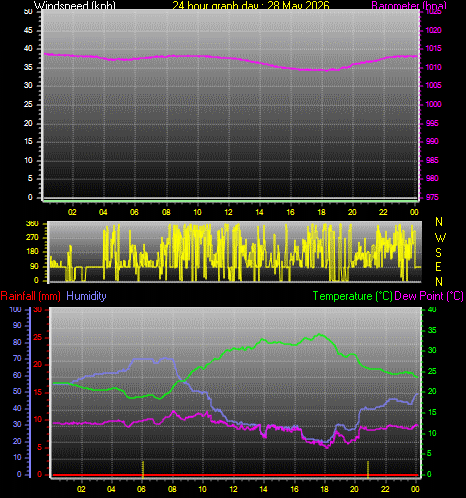Select the Humidity legend label
This screenshot has width=466, height=498.
point(86,296)
